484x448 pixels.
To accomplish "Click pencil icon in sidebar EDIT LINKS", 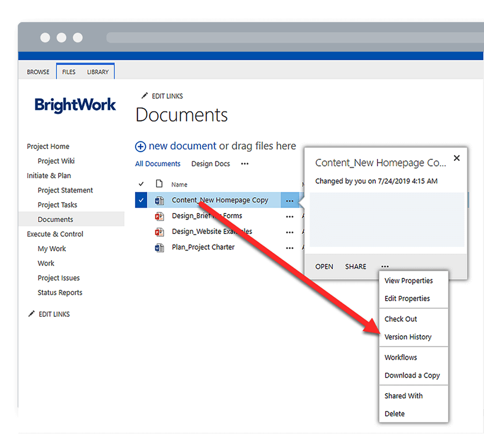I will pos(31,314).
